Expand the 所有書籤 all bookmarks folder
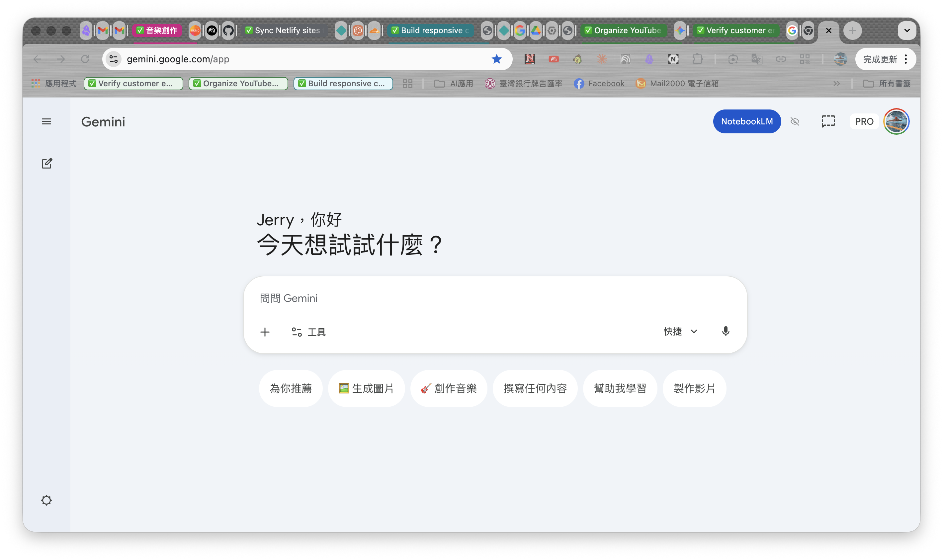This screenshot has height=560, width=943. click(x=887, y=83)
